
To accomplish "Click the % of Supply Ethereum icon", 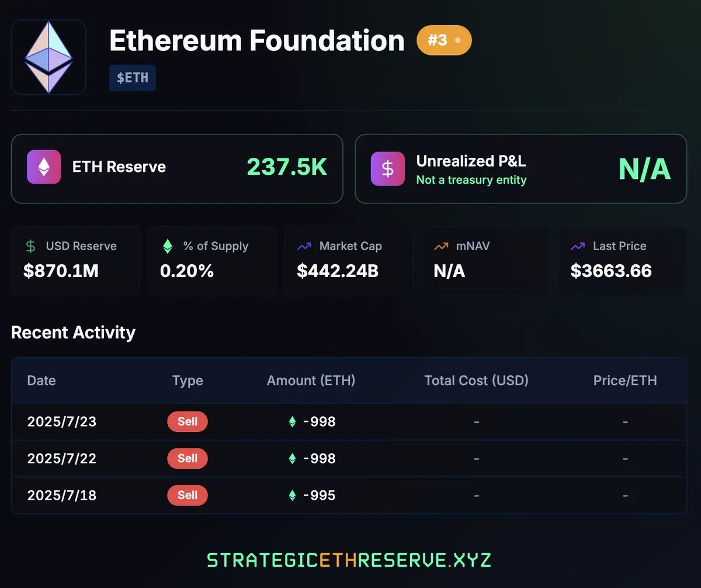I will [168, 247].
